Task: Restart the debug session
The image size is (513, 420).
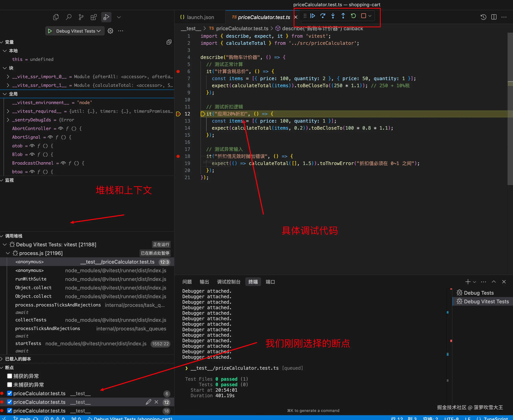Action: (353, 16)
